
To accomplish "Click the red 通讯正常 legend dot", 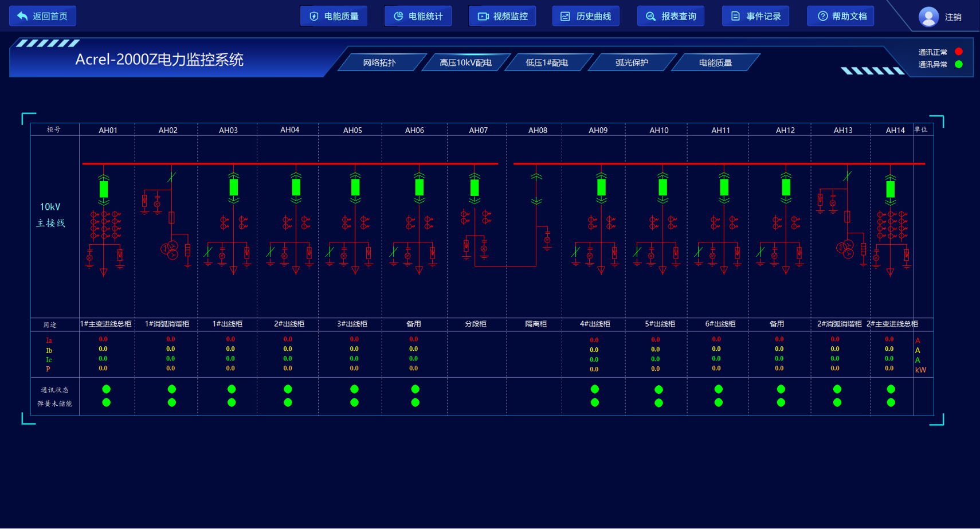I will click(x=958, y=52).
